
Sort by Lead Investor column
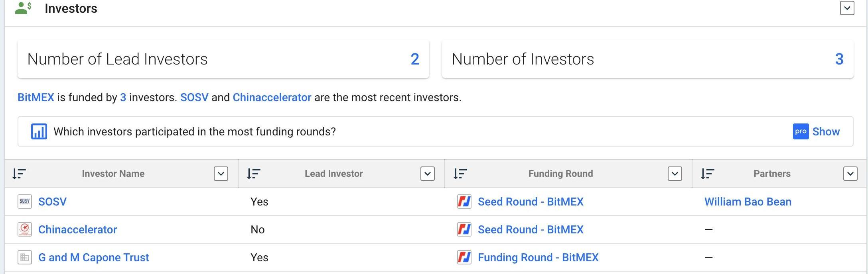click(254, 174)
